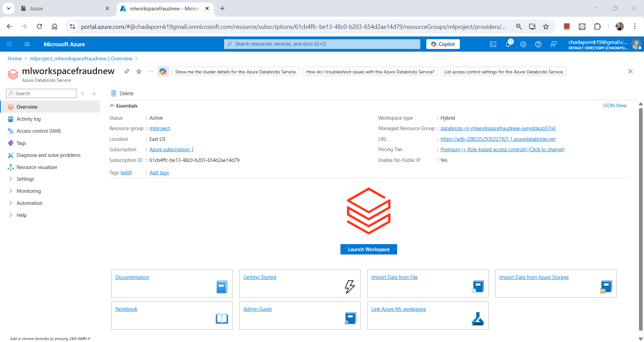Image resolution: width=644 pixels, height=342 pixels.
Task: Open Resource visualizer
Action: point(50,167)
